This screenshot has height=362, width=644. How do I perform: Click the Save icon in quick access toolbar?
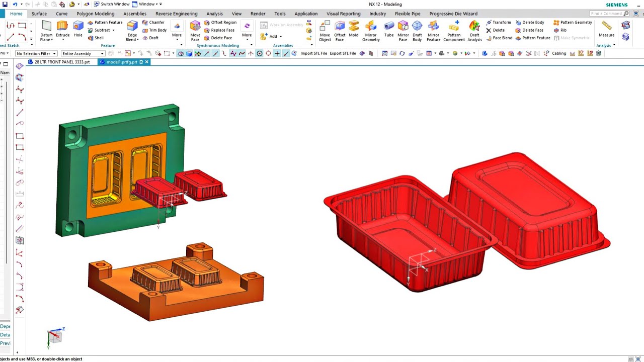pos(5,4)
